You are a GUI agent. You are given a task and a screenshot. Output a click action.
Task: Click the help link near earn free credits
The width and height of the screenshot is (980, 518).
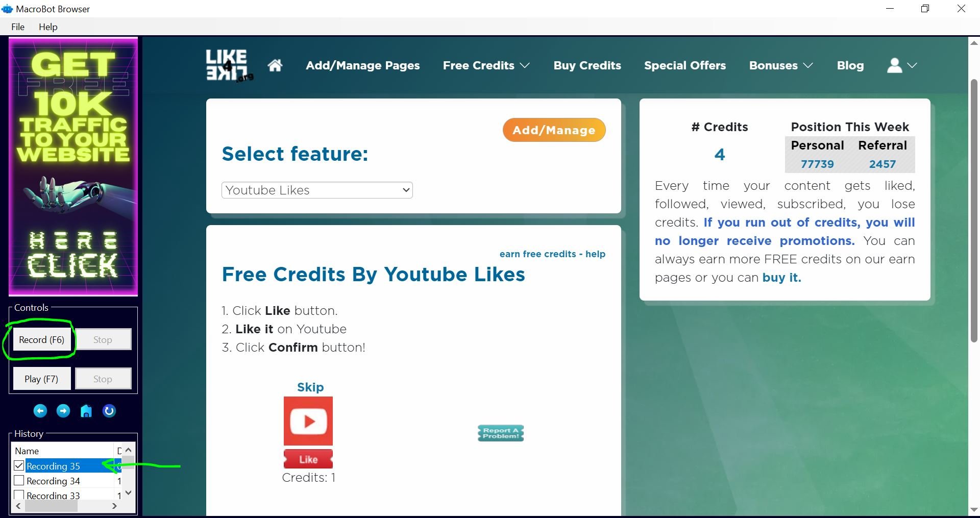(595, 254)
